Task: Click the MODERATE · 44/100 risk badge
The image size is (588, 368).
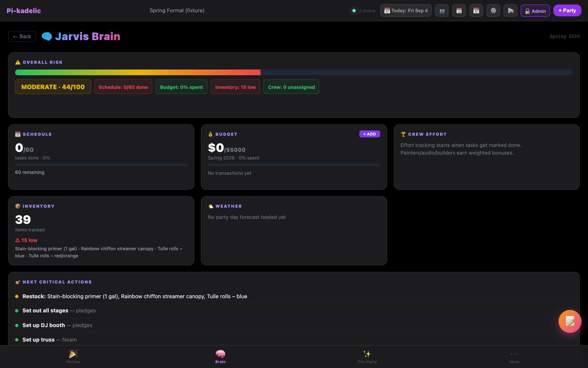Action: pyautogui.click(x=53, y=87)
